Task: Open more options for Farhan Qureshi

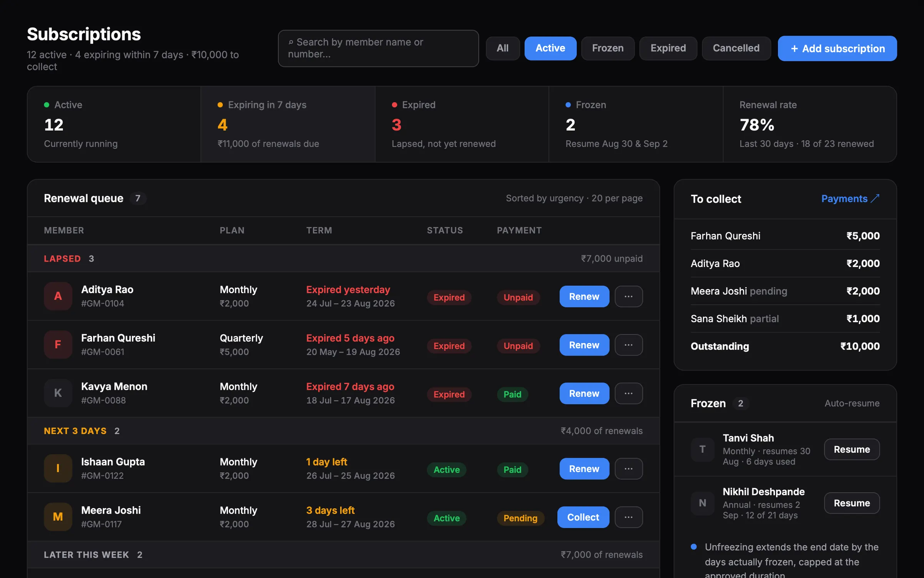Action: click(628, 345)
